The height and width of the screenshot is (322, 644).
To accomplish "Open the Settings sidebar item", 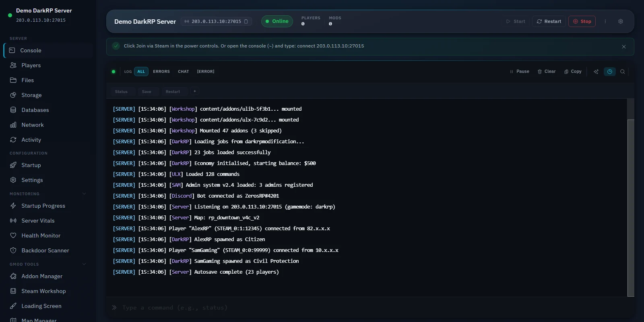I will (x=48, y=180).
